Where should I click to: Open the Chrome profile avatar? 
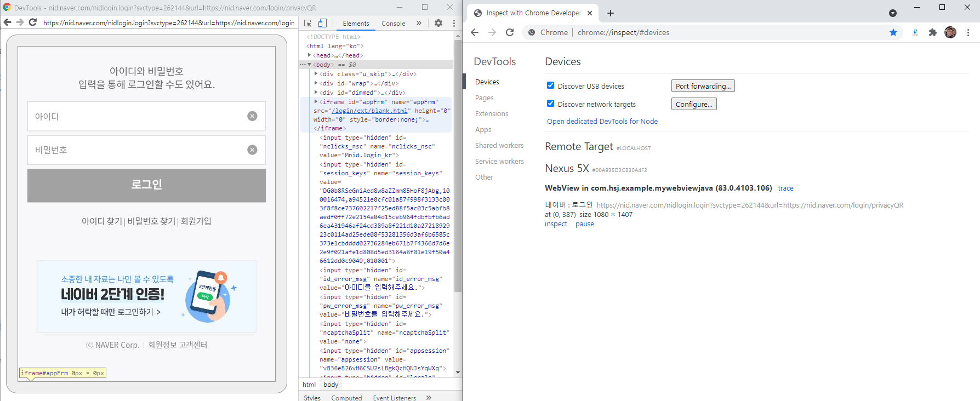coord(950,32)
